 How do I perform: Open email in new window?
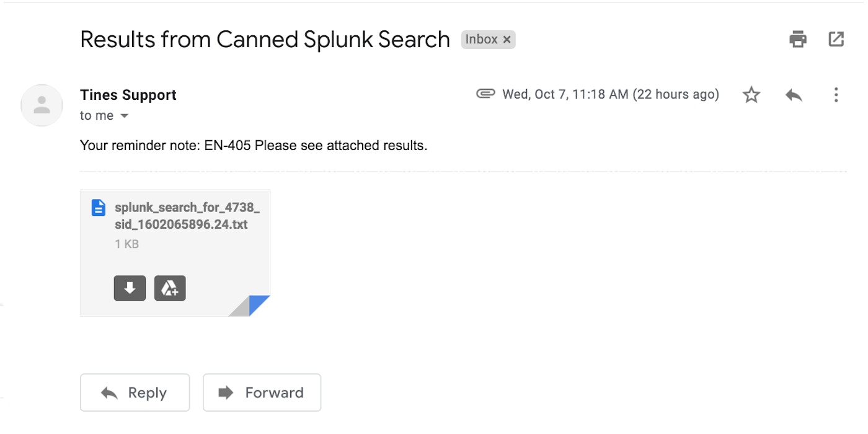836,39
